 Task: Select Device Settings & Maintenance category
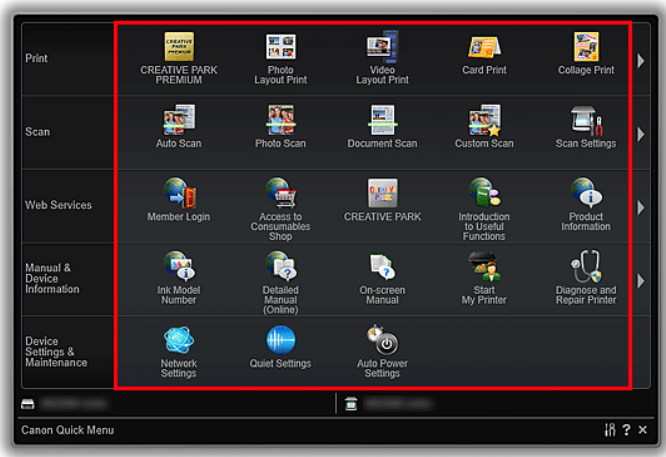click(x=58, y=352)
